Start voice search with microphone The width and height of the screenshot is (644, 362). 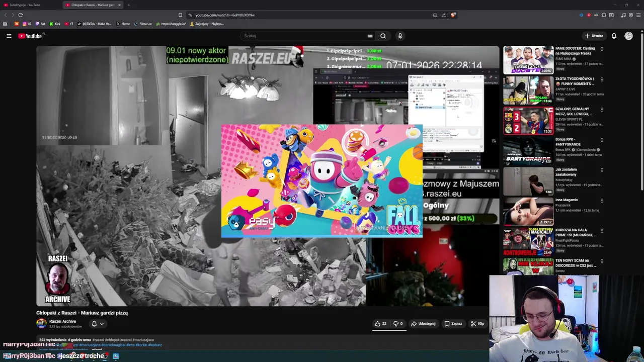(x=400, y=36)
